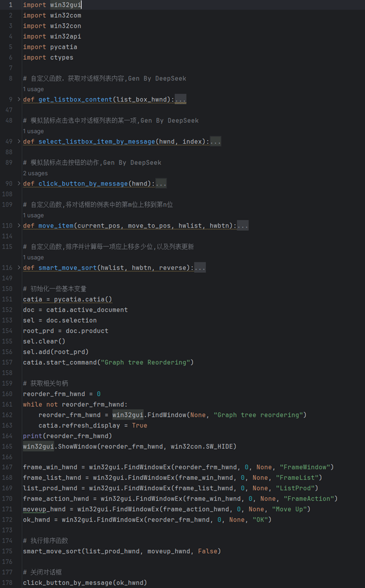The image size is (365, 588).
Task: Click 'click_button_by_message(ok_hwnd)' on the last line
Action: click(x=85, y=582)
